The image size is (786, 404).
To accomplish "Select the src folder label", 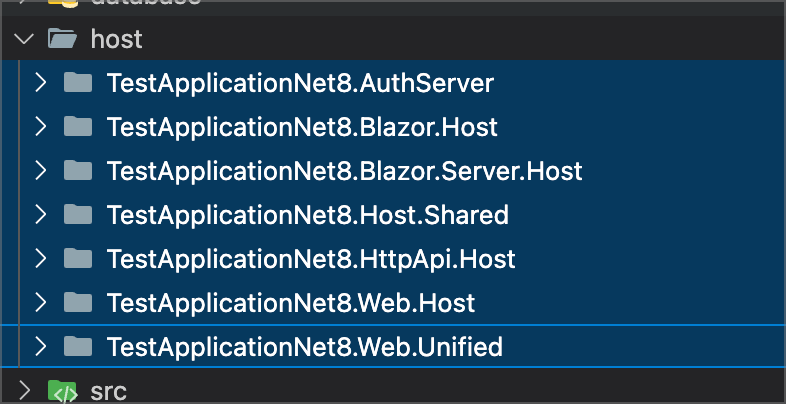I will (x=108, y=391).
